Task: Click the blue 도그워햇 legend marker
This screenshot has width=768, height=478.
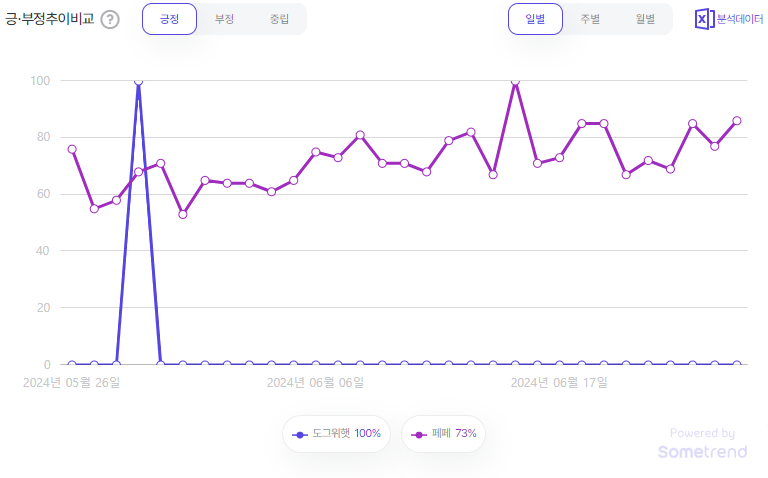Action: tap(299, 434)
